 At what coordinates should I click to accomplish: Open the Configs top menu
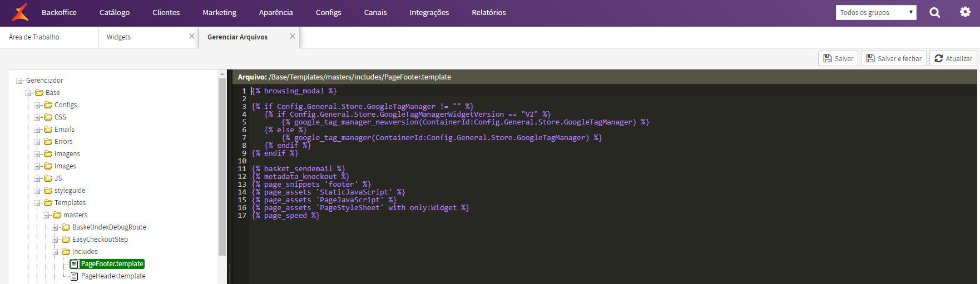point(328,12)
